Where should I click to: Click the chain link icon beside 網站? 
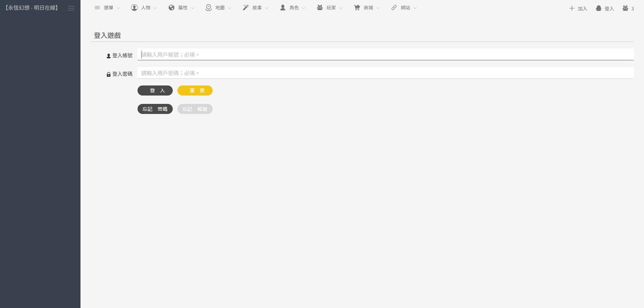click(394, 8)
